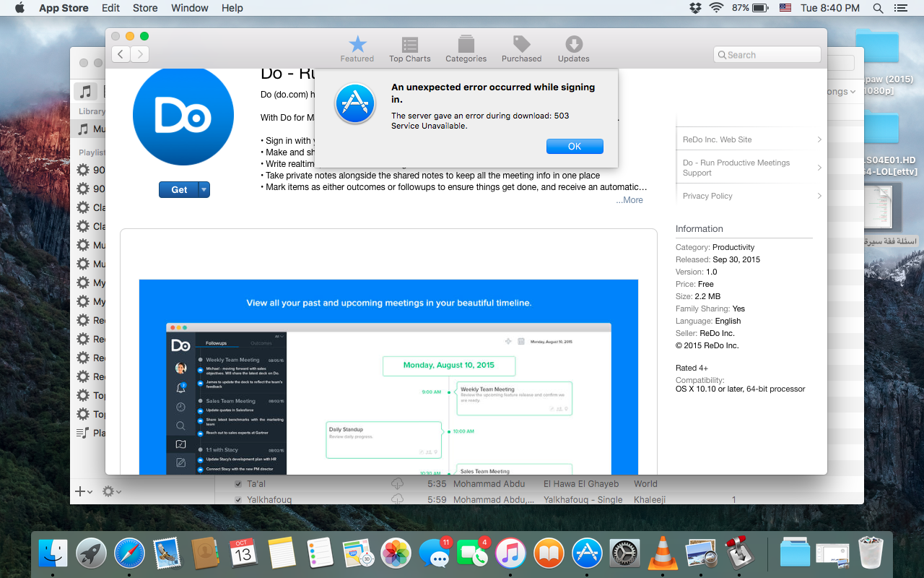Click the Do app timeline screenshot
The image size is (924, 578).
[x=388, y=377]
